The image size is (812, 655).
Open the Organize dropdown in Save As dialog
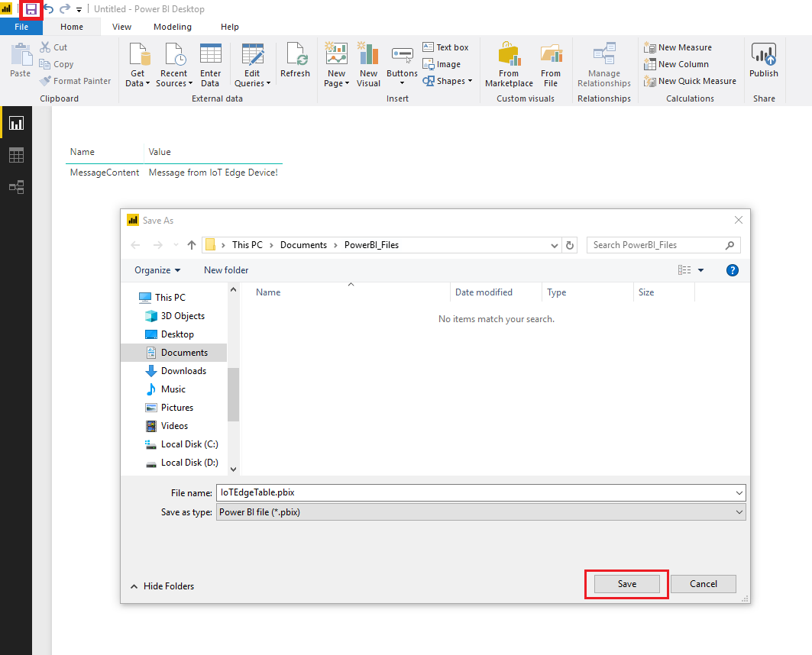[157, 269]
